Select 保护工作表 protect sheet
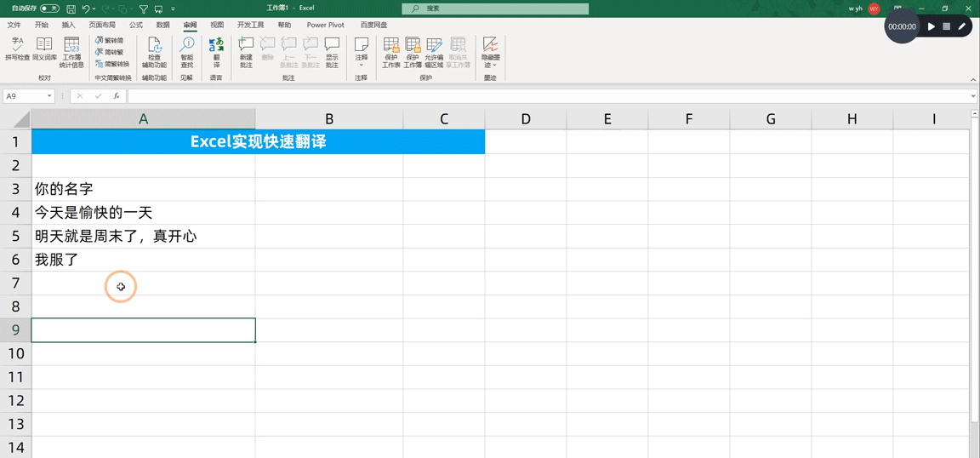This screenshot has width=980, height=458. click(391, 52)
